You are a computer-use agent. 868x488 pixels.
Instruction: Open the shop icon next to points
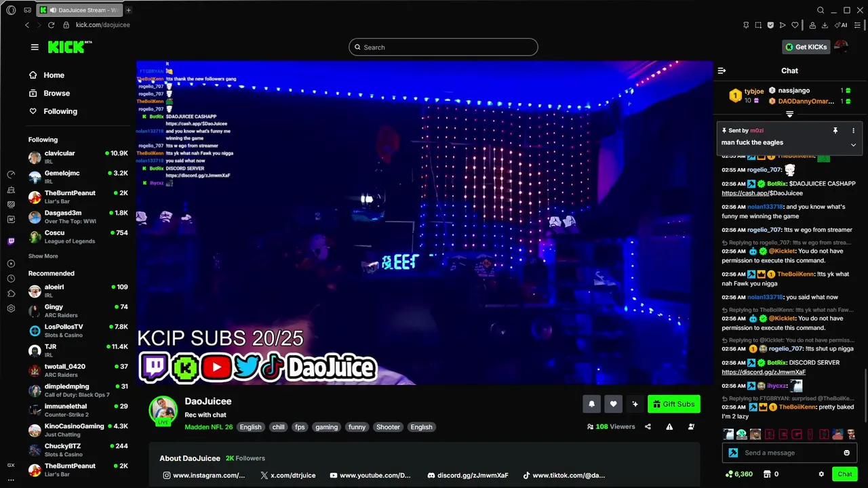click(x=767, y=474)
